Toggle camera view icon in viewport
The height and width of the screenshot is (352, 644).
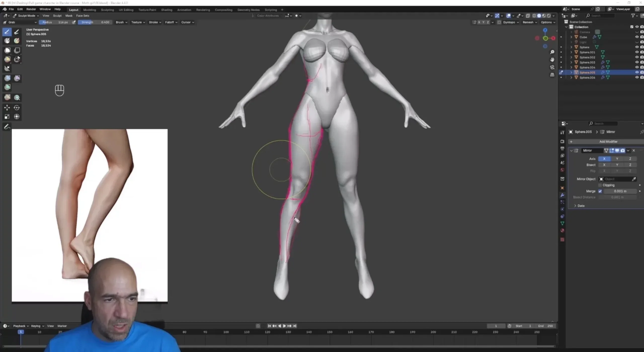pos(552,67)
